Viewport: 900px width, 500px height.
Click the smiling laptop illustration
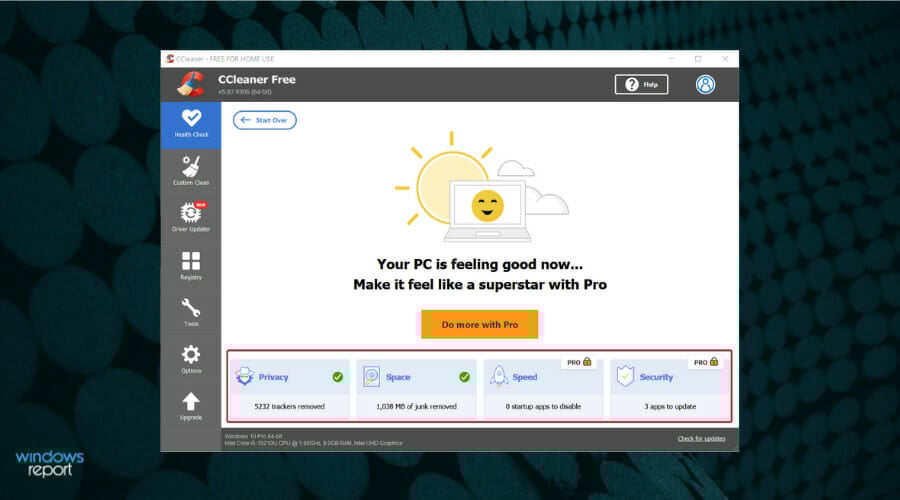(487, 210)
